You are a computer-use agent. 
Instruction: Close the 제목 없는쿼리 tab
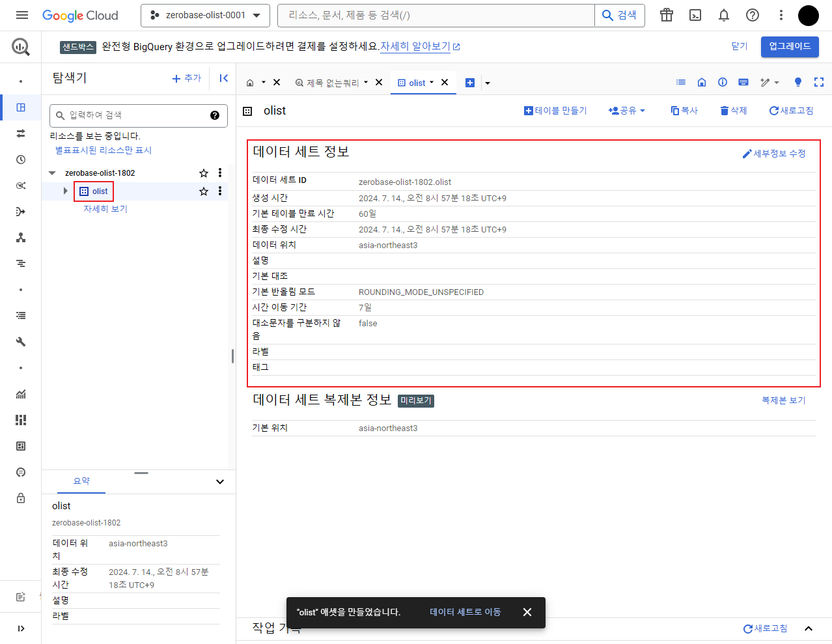pos(379,83)
